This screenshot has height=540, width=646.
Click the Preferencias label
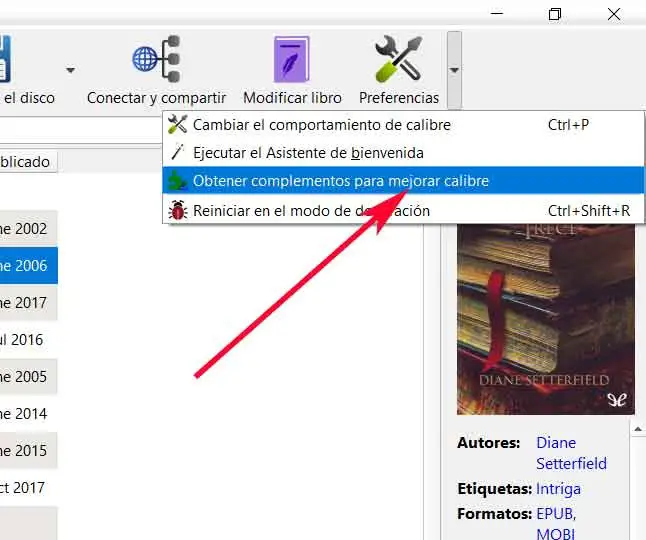399,98
